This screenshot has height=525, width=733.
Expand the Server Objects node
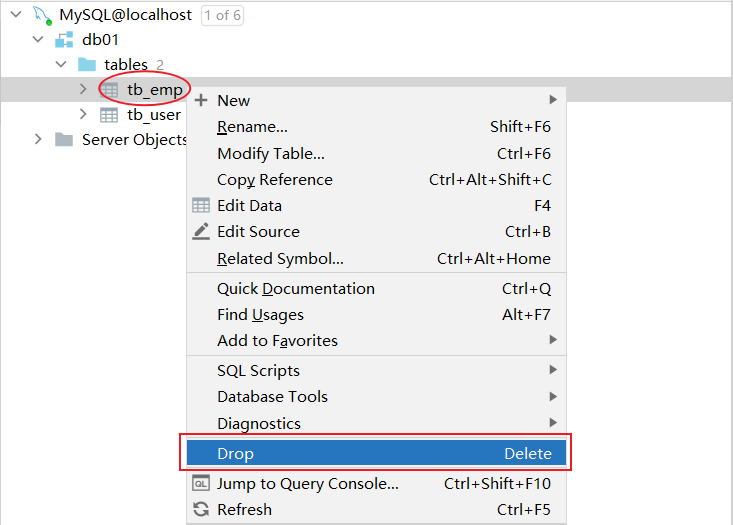click(38, 140)
